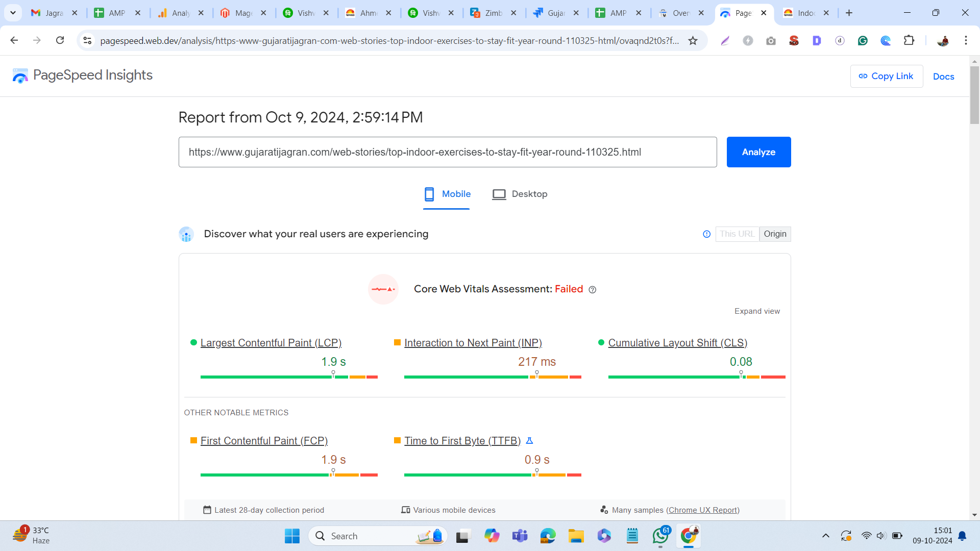Click the URL analysis input field

[x=448, y=152]
